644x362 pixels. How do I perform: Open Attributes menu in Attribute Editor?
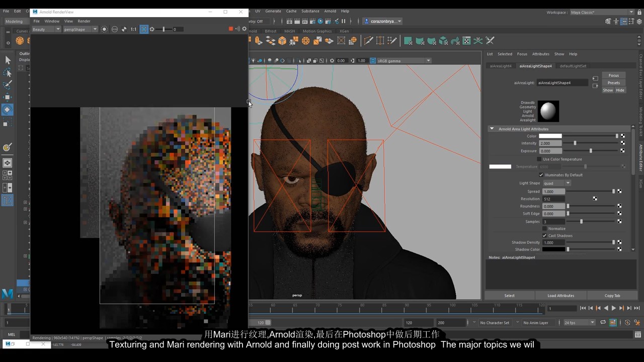541,54
